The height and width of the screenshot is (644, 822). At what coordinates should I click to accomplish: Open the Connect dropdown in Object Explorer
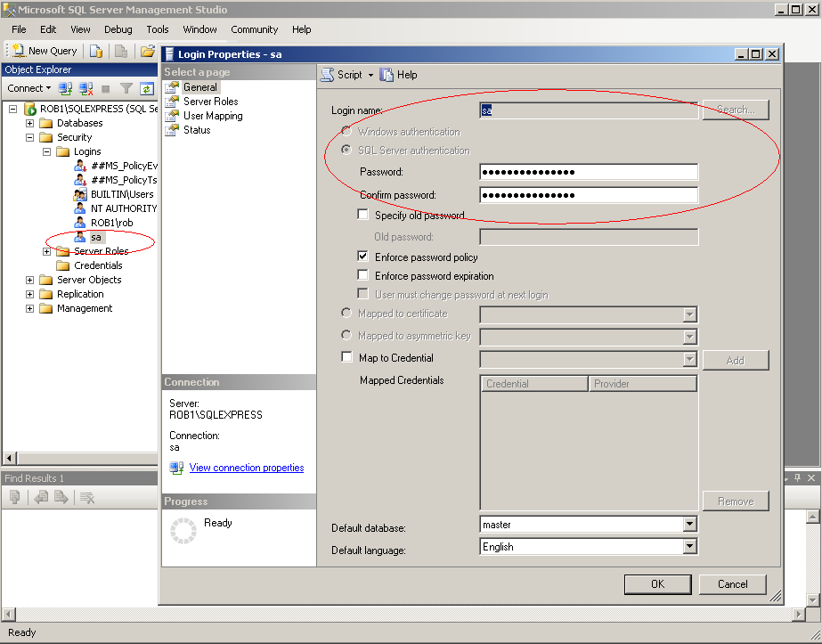pyautogui.click(x=28, y=88)
